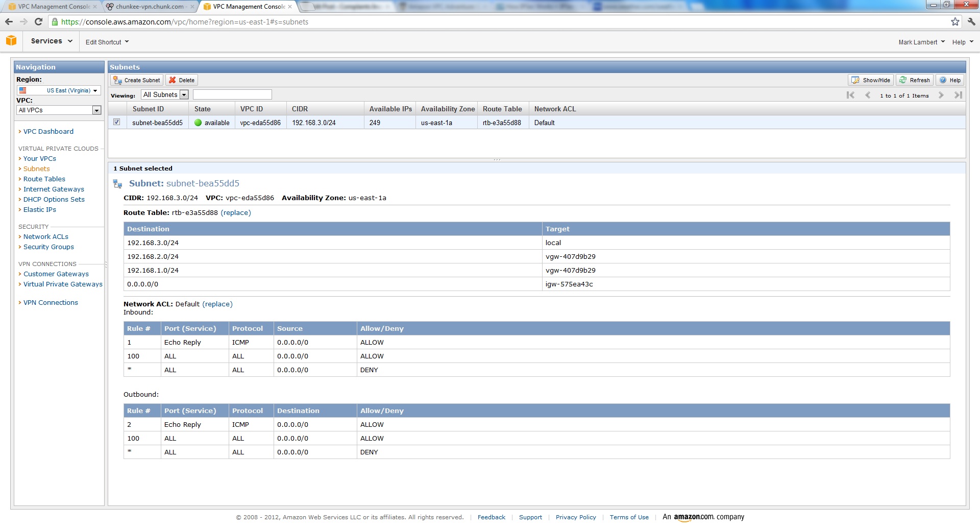Open the US East (Virginia) region selector

59,90
